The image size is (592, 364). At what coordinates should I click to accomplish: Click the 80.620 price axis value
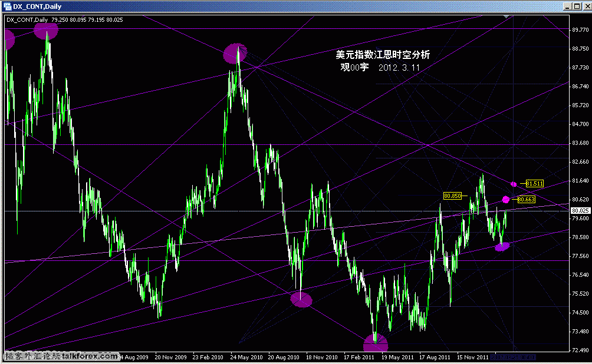coord(581,200)
